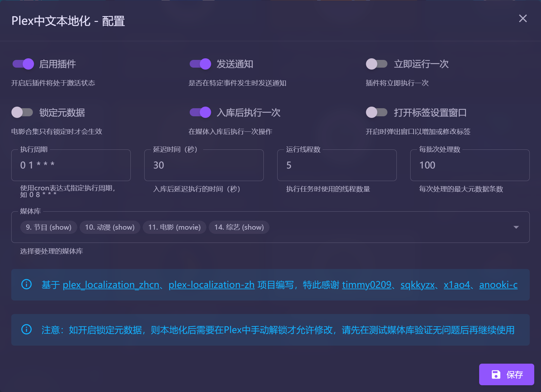Click the text 是否在特定事件发生时发送通知
Viewport: 541px width, 392px height.
pos(237,83)
